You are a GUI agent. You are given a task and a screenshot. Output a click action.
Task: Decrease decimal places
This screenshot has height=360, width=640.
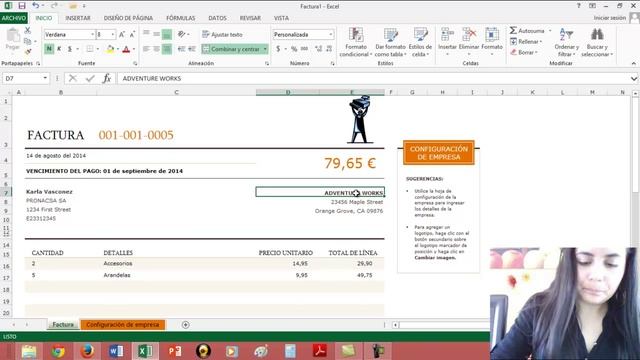pos(329,49)
